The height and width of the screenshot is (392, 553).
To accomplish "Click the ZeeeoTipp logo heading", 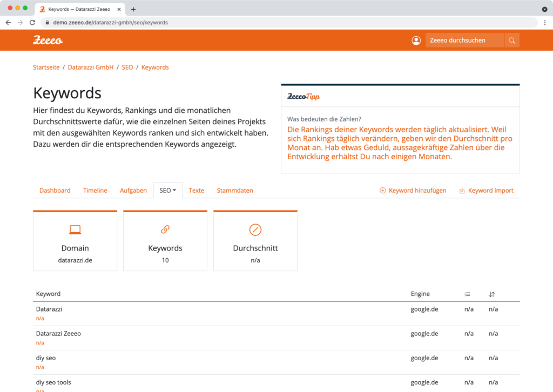I will 304,97.
